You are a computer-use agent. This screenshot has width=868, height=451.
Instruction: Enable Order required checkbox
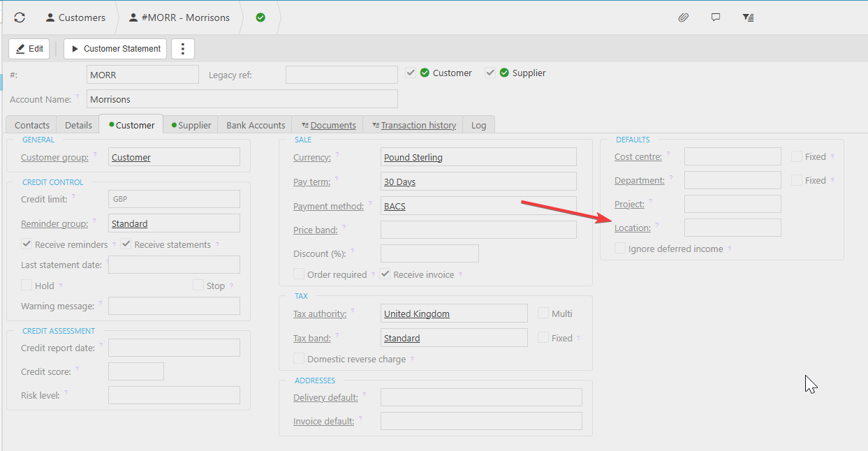point(299,274)
